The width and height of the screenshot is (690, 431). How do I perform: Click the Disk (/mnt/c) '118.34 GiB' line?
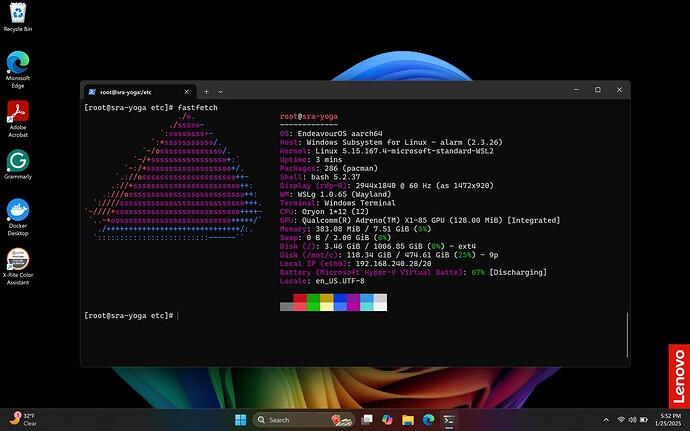(x=389, y=255)
